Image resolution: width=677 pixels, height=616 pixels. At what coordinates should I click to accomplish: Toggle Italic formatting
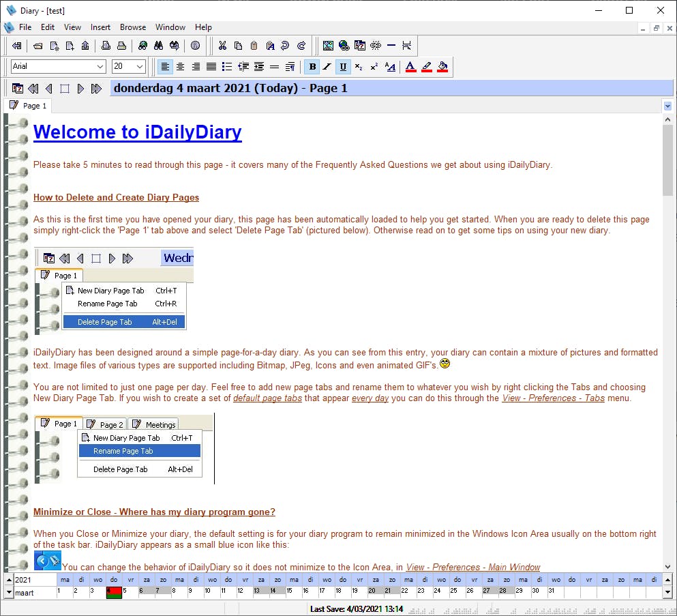point(327,67)
